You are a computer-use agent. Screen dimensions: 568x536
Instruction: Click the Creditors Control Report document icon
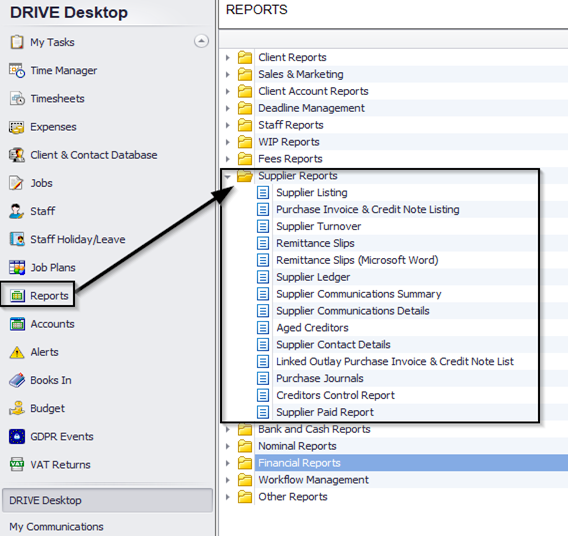[x=263, y=395]
